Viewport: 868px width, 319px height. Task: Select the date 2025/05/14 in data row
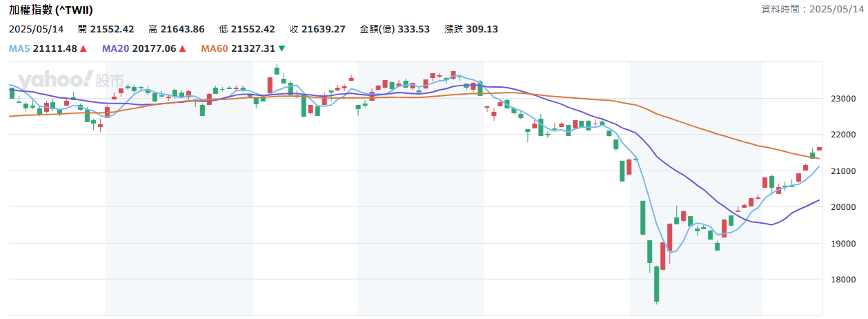point(36,29)
